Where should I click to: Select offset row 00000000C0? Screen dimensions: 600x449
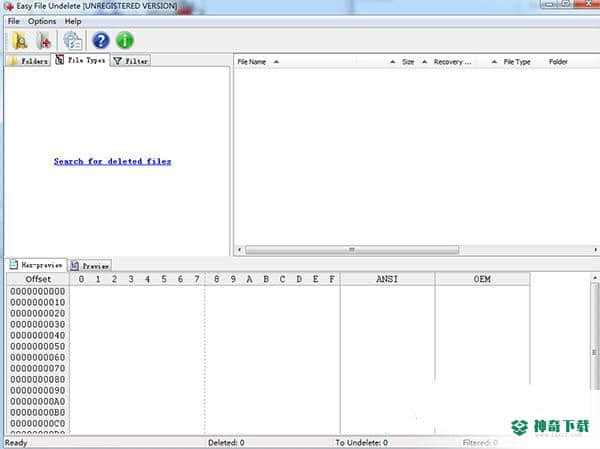[38, 424]
